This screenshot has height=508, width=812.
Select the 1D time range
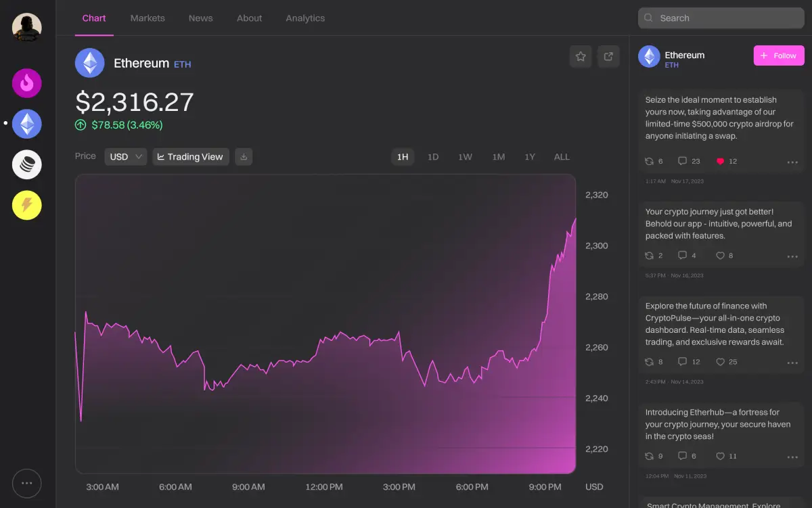433,157
